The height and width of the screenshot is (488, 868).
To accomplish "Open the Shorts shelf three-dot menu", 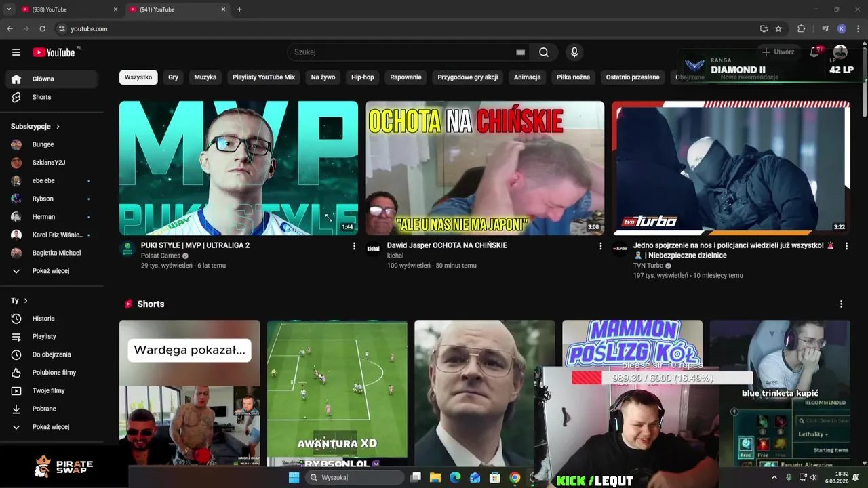I will pyautogui.click(x=841, y=304).
